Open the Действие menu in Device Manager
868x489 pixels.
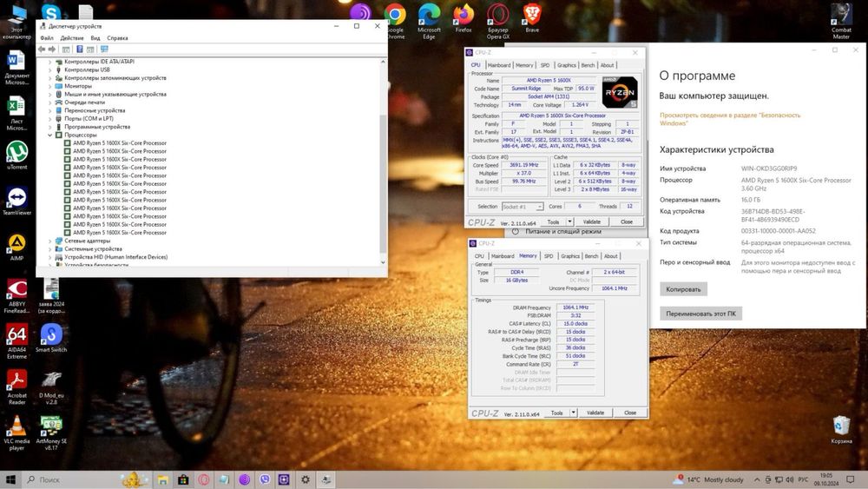coord(71,38)
